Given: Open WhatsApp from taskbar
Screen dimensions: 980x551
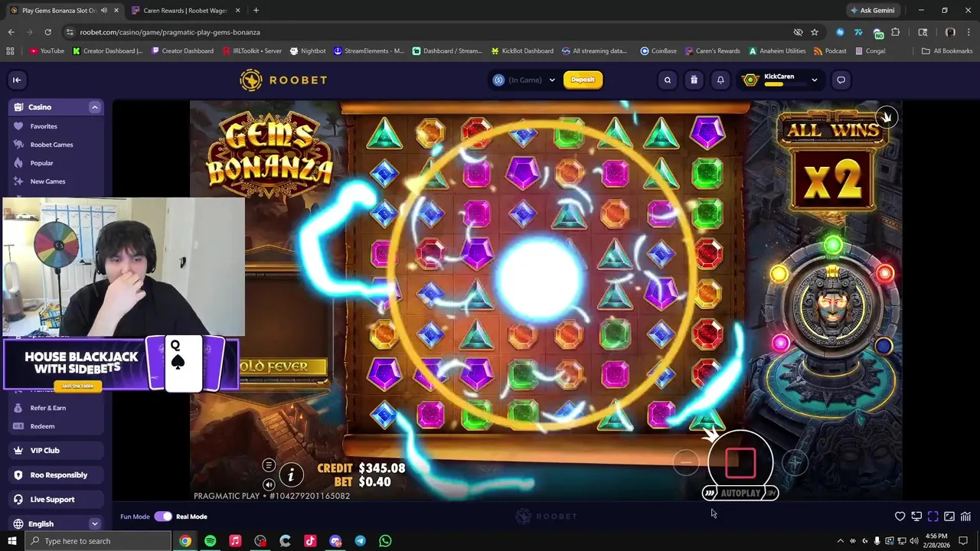Looking at the screenshot, I should [x=385, y=541].
